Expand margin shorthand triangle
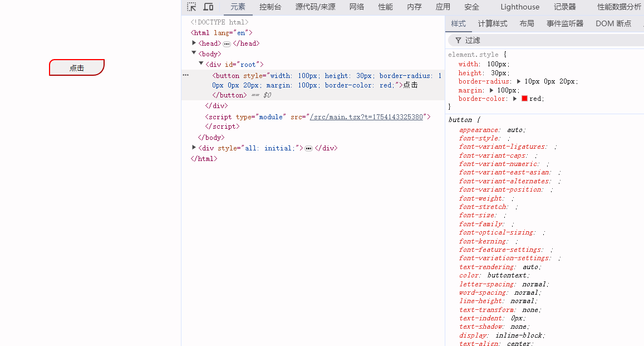This screenshot has width=644, height=346. tap(491, 90)
